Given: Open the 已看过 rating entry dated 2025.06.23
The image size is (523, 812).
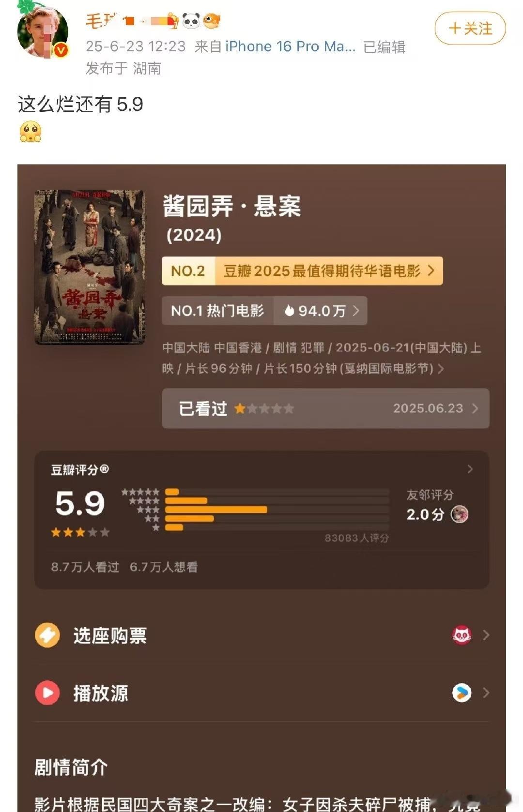Looking at the screenshot, I should click(x=325, y=408).
